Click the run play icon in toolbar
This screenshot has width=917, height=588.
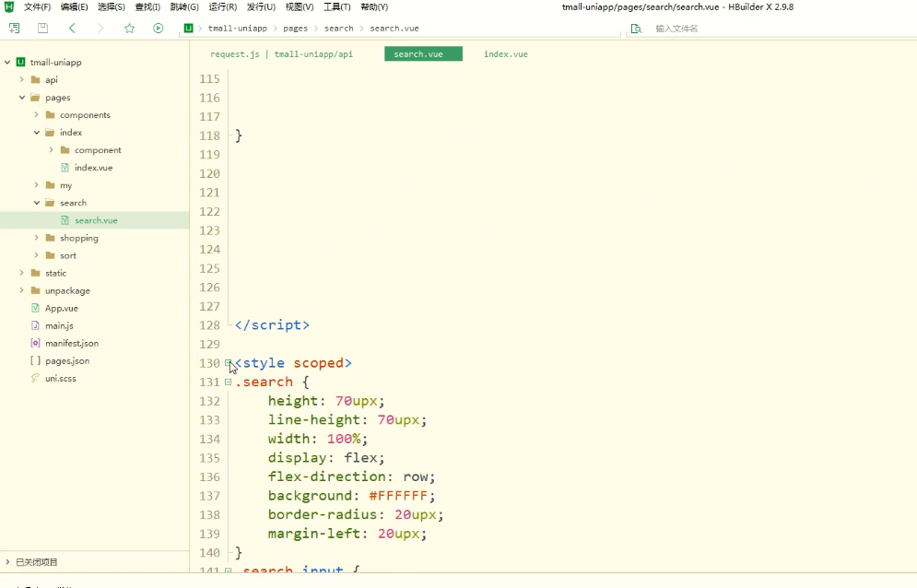click(158, 28)
